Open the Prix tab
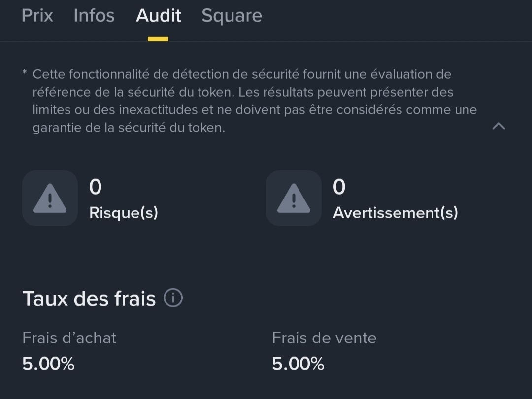Viewport: 532px width, 399px height. click(37, 16)
